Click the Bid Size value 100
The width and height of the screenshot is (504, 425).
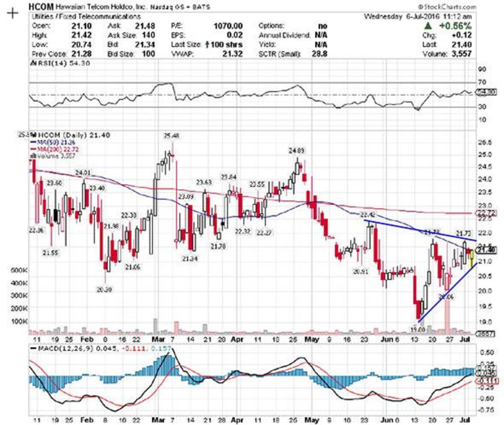[148, 54]
